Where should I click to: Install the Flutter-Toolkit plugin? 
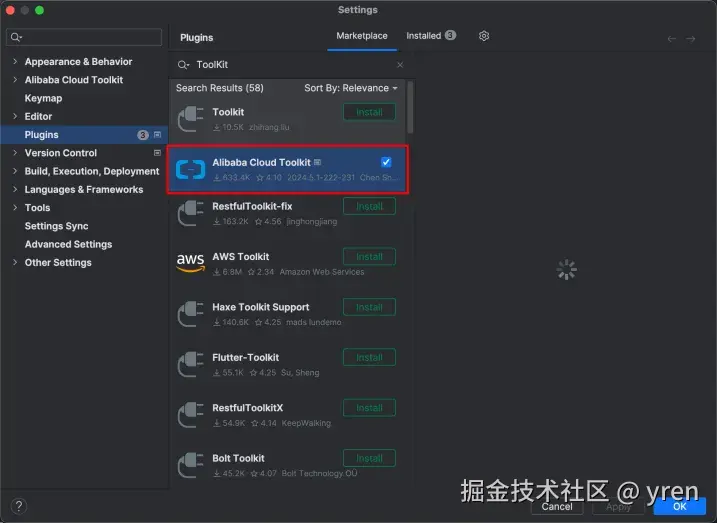[x=369, y=357]
